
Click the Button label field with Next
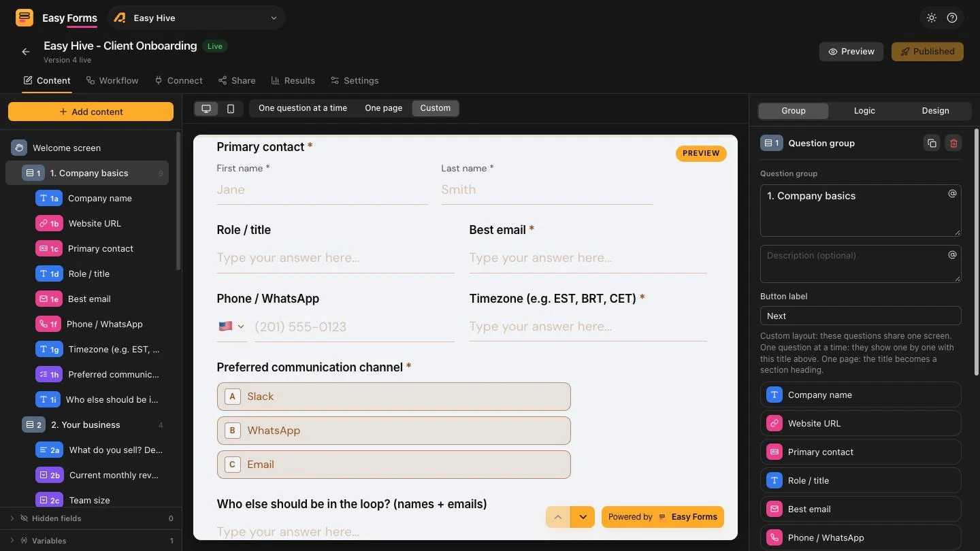click(x=861, y=316)
